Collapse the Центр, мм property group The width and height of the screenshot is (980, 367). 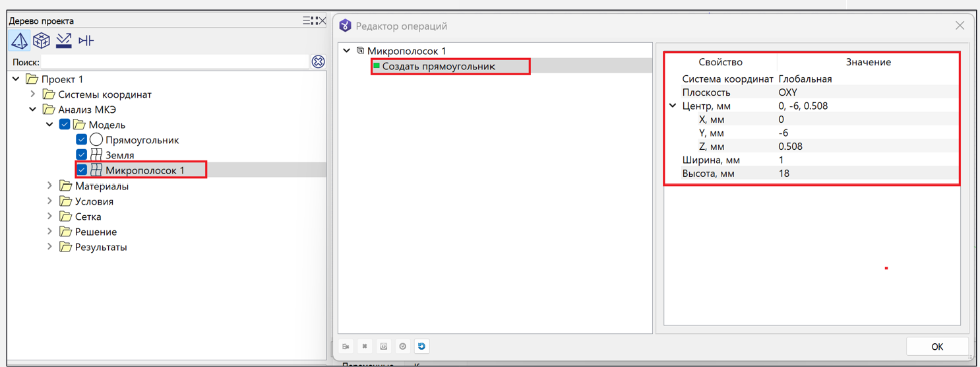coord(673,106)
